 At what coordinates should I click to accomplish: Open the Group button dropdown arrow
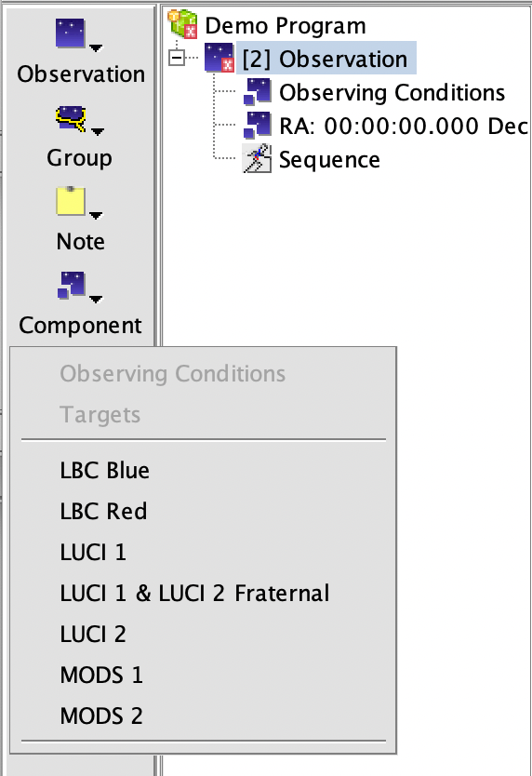click(98, 131)
